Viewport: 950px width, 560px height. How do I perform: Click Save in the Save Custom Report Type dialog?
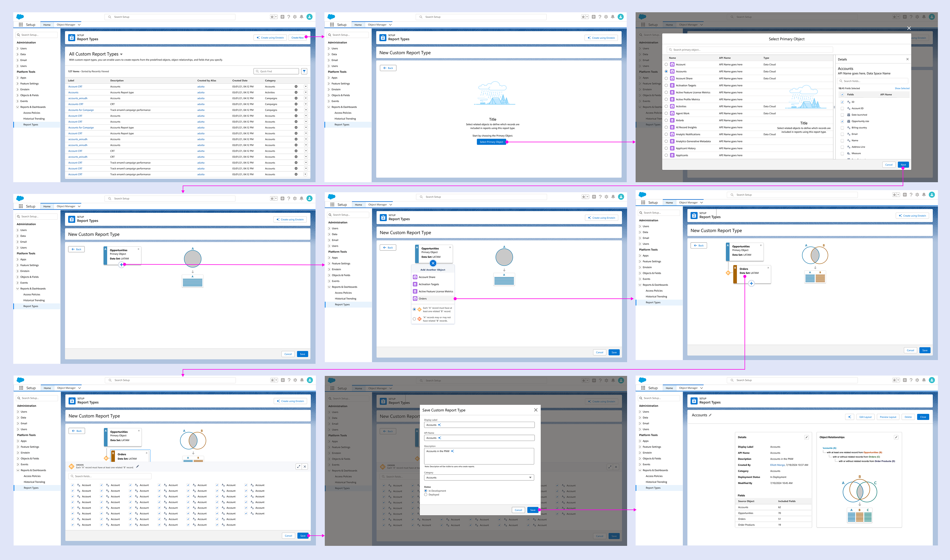[533, 510]
